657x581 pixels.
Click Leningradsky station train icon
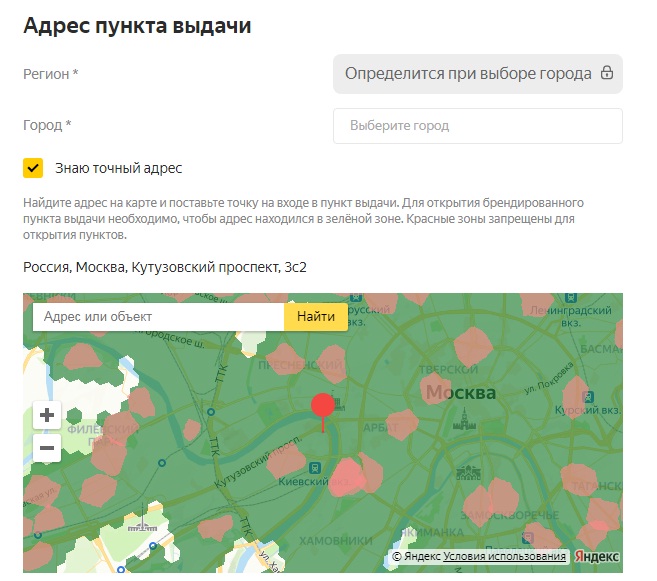pos(570,298)
